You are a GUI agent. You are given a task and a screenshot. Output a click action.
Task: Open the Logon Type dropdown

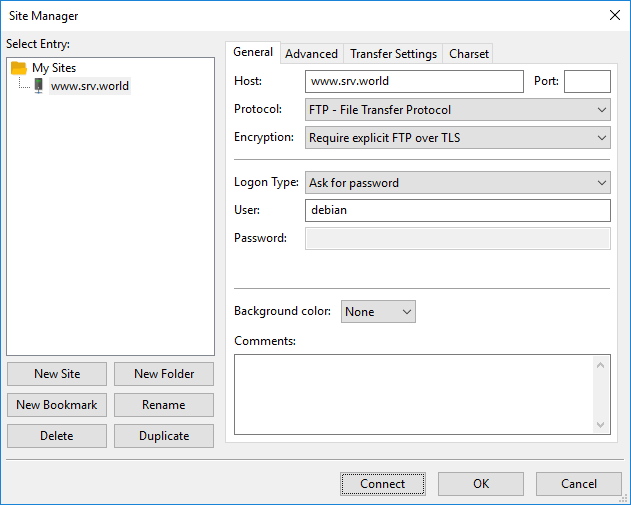tap(458, 183)
